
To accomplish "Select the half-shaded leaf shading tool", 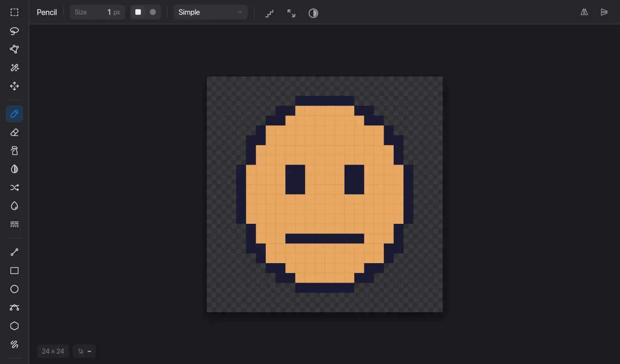I will 15,169.
